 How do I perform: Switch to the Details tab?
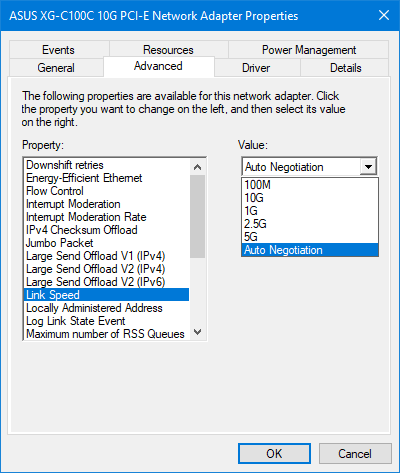(x=345, y=68)
